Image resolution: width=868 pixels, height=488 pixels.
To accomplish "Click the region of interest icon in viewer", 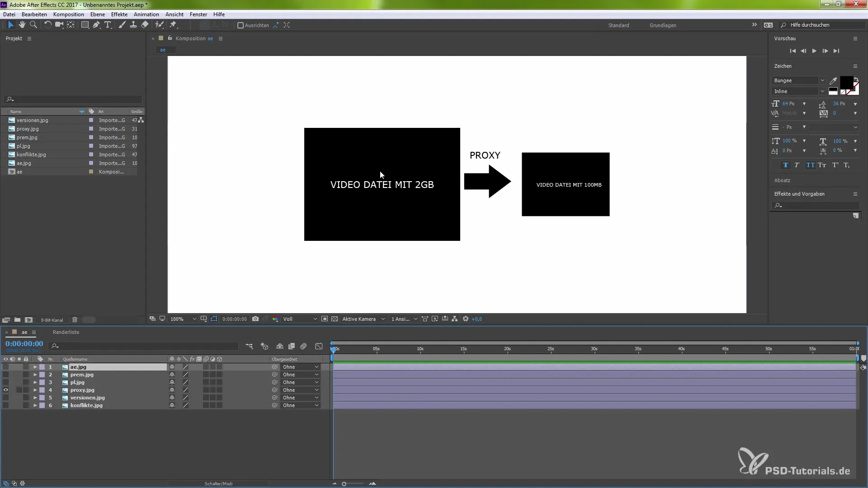I will coord(325,319).
